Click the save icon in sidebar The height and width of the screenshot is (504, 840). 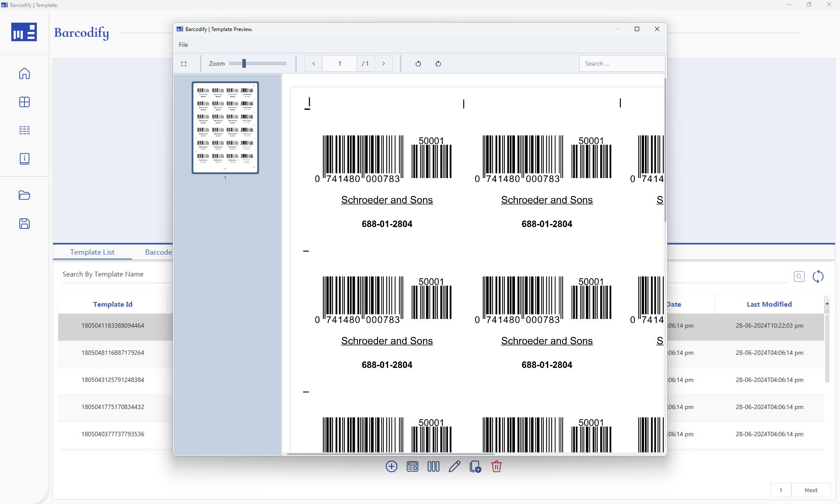coord(24,224)
